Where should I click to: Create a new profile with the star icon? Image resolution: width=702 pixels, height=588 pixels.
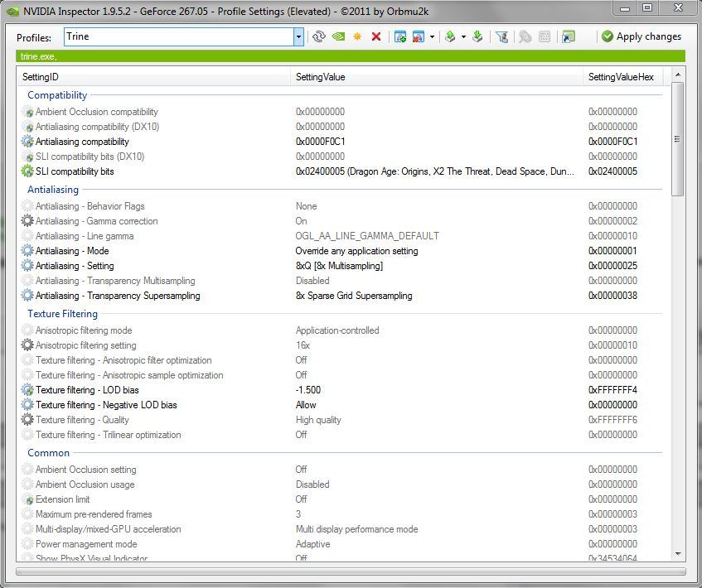point(357,36)
